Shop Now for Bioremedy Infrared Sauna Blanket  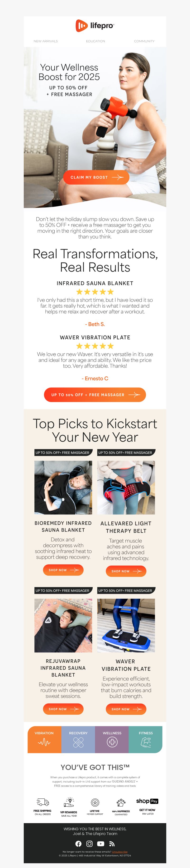(63, 570)
